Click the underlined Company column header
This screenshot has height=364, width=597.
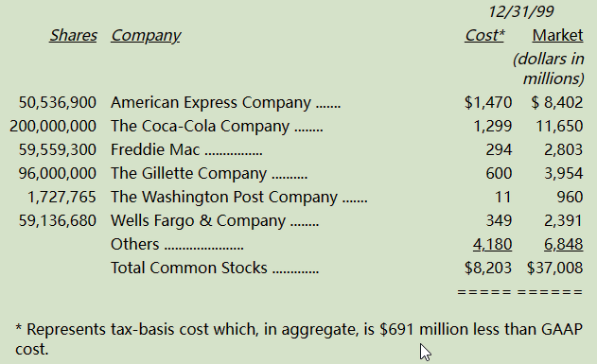[146, 36]
